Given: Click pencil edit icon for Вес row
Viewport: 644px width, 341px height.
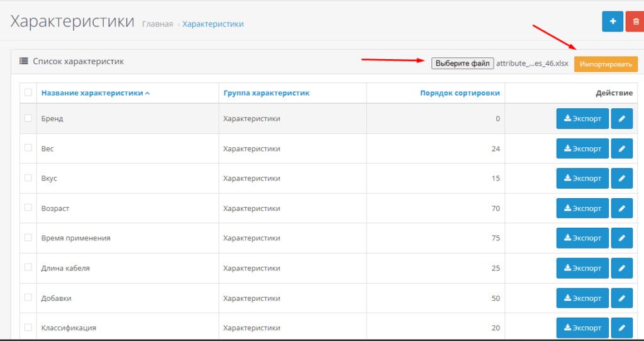Looking at the screenshot, I should pos(622,148).
